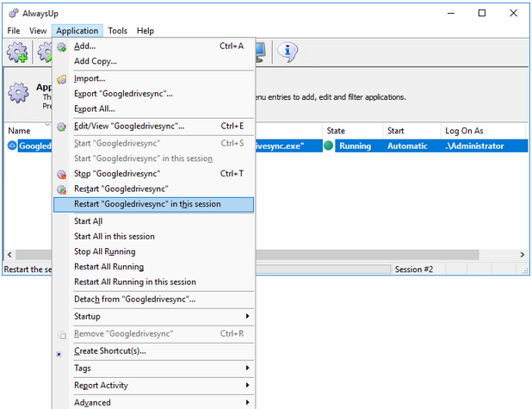Select Restart All Running in this session
The image size is (532, 409).
154,282
